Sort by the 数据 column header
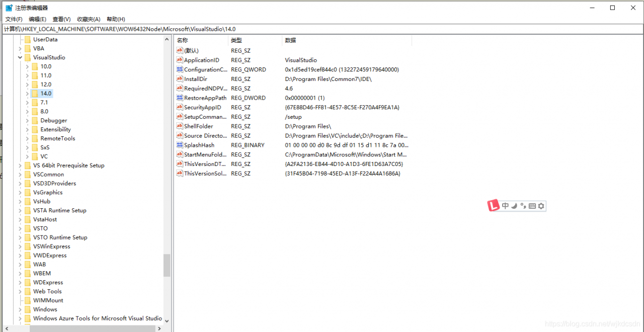Screen dimensions: 644x332 click(x=347, y=40)
